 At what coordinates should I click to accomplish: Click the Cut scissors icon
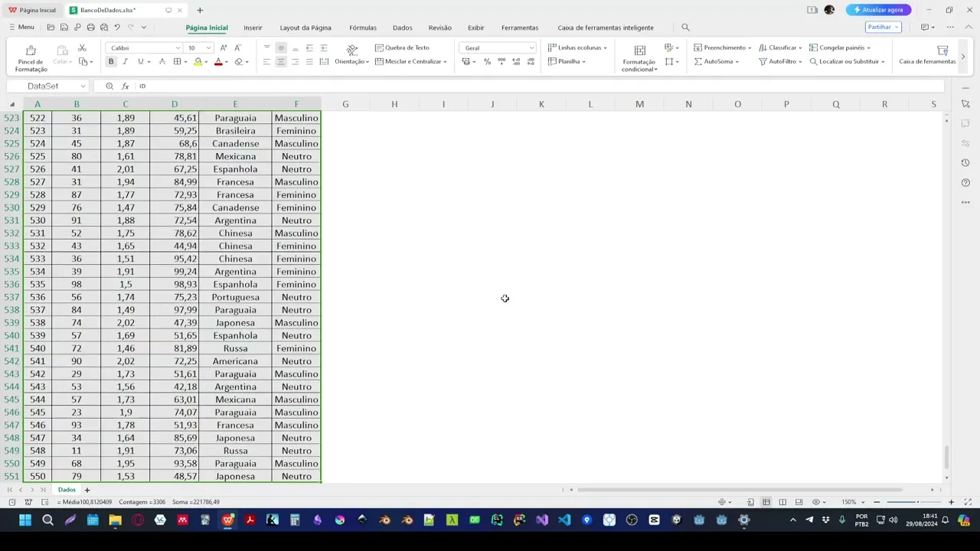point(82,48)
